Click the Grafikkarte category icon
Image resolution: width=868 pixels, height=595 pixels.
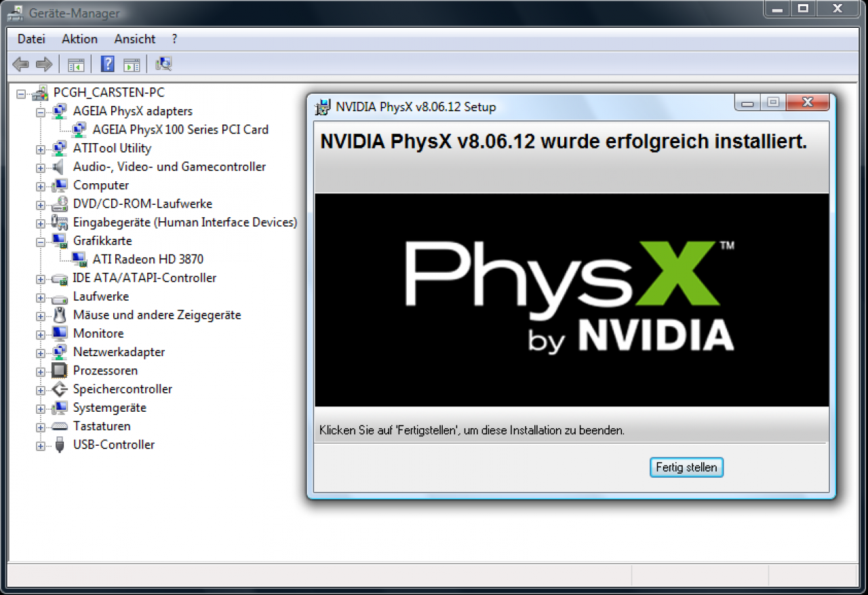point(60,241)
